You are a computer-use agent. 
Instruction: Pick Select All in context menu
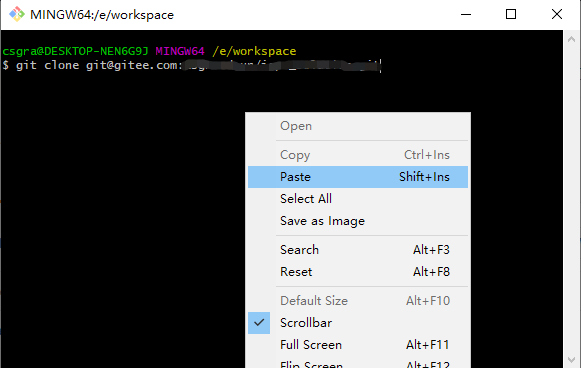tap(358, 199)
